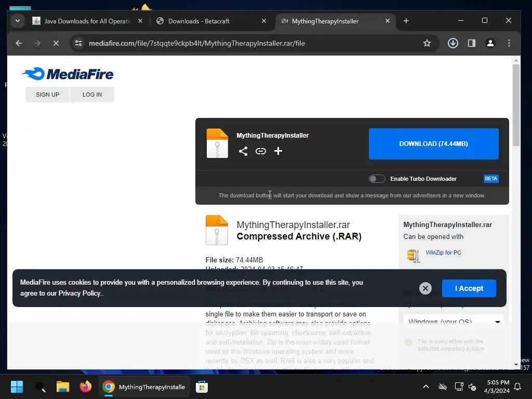
Task: Select the MythingTherapyInstaller tab
Action: (336, 21)
